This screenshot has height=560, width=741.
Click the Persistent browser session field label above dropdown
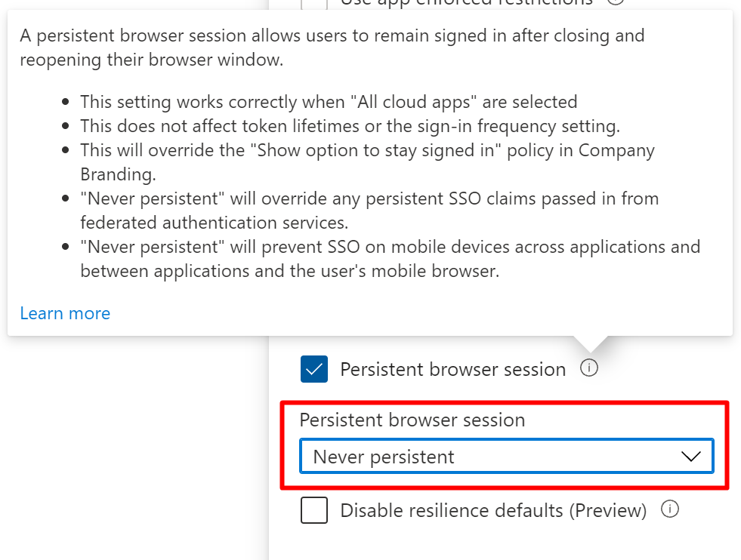pos(412,420)
